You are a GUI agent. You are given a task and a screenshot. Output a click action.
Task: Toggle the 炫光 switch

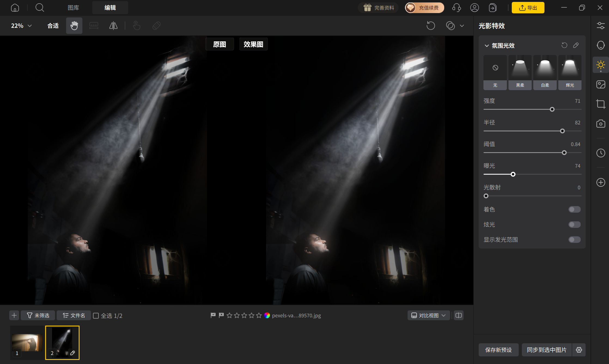point(574,225)
